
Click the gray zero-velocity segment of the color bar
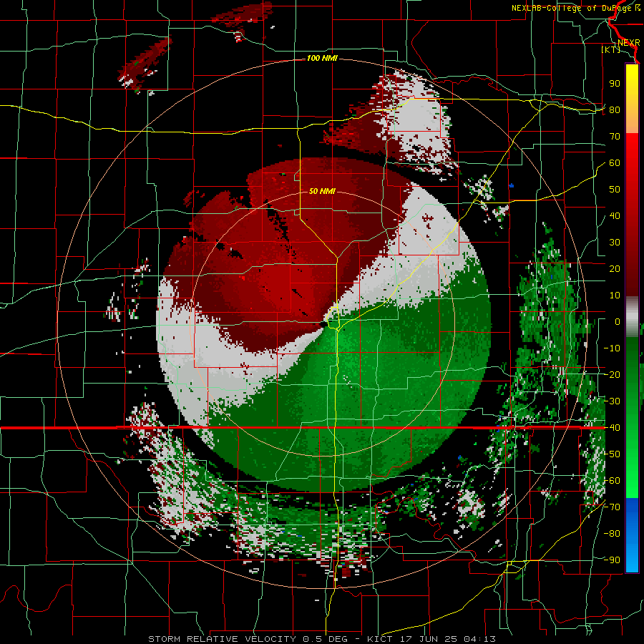632,317
